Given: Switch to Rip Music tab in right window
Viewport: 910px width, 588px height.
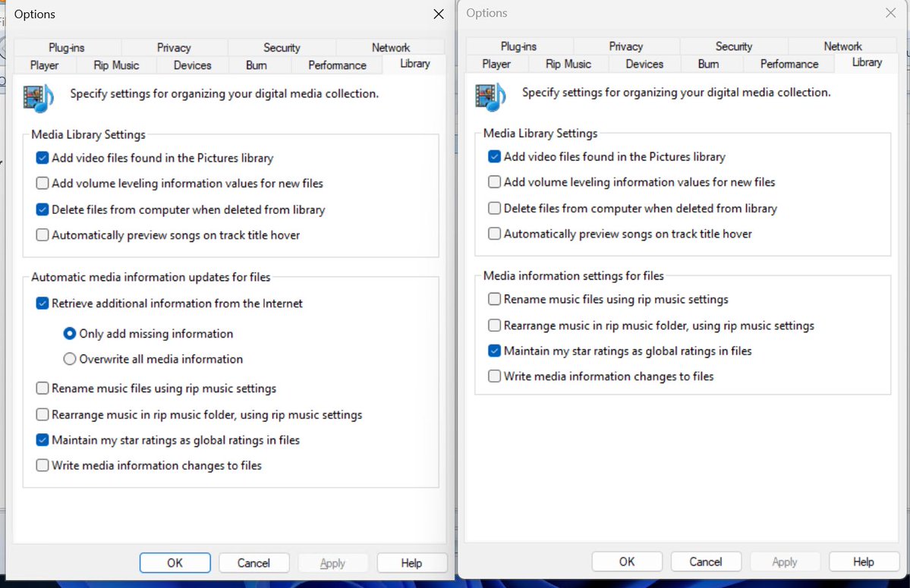Looking at the screenshot, I should tap(568, 64).
